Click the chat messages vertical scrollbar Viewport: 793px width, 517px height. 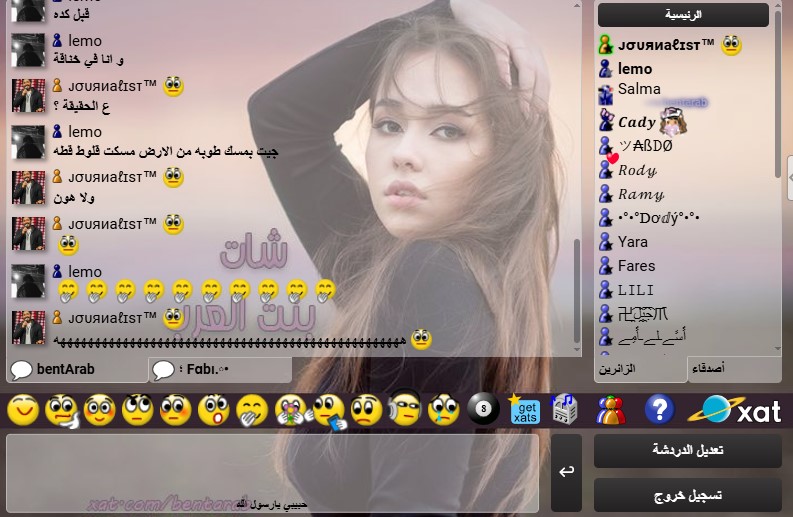575,278
